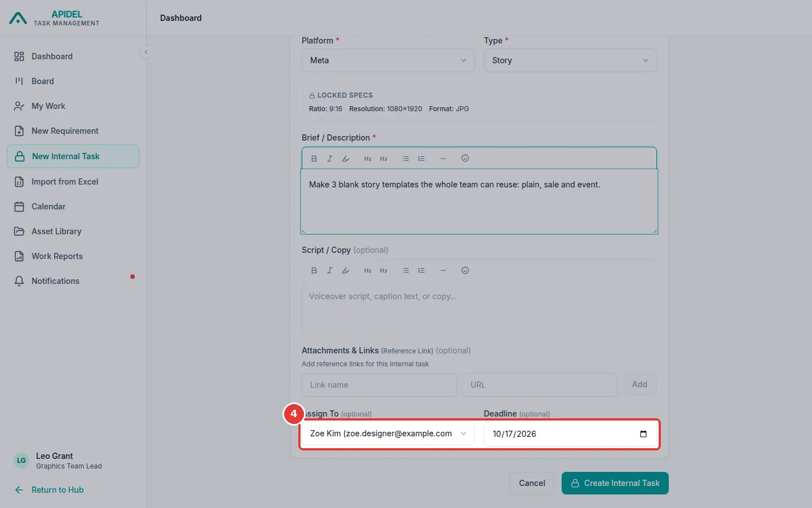Open My Work in the sidebar
This screenshot has height=508, width=812.
tap(73, 106)
